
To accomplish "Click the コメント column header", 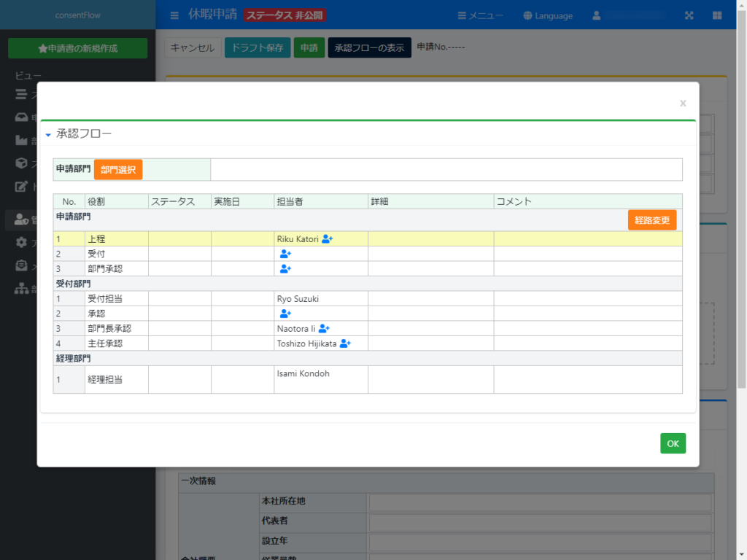I will tap(588, 201).
